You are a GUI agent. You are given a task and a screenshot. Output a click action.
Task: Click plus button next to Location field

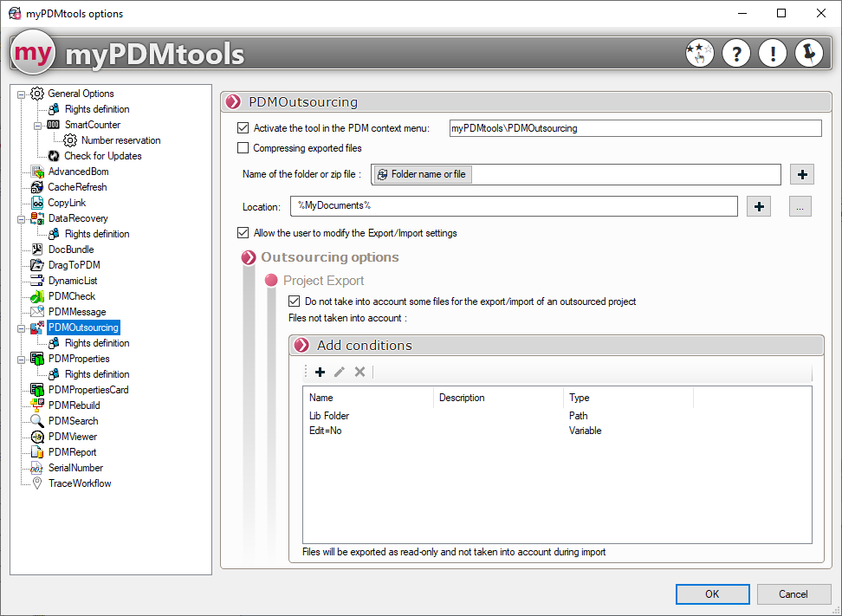(x=759, y=206)
